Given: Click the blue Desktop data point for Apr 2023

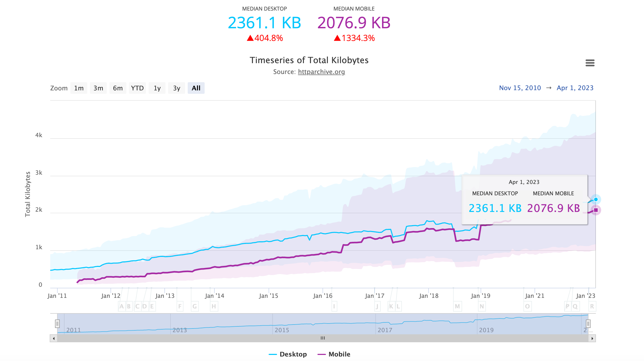Looking at the screenshot, I should (x=596, y=200).
